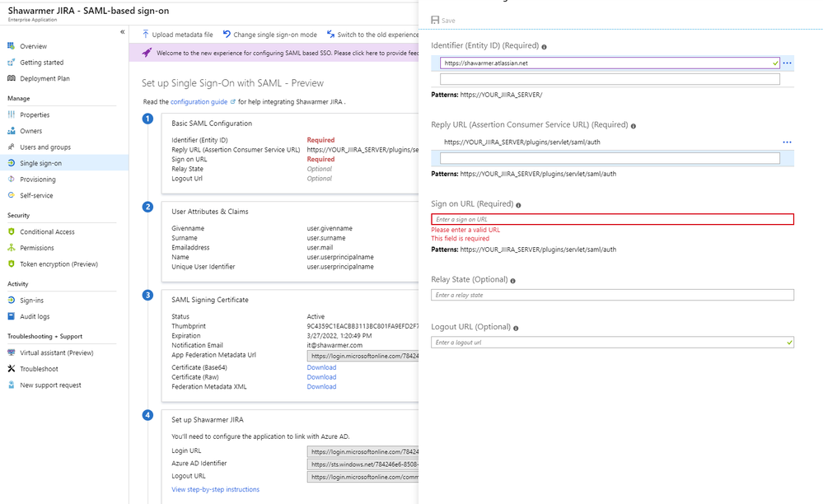Image resolution: width=823 pixels, height=504 pixels.
Task: Click the New support request icon
Action: point(11,385)
